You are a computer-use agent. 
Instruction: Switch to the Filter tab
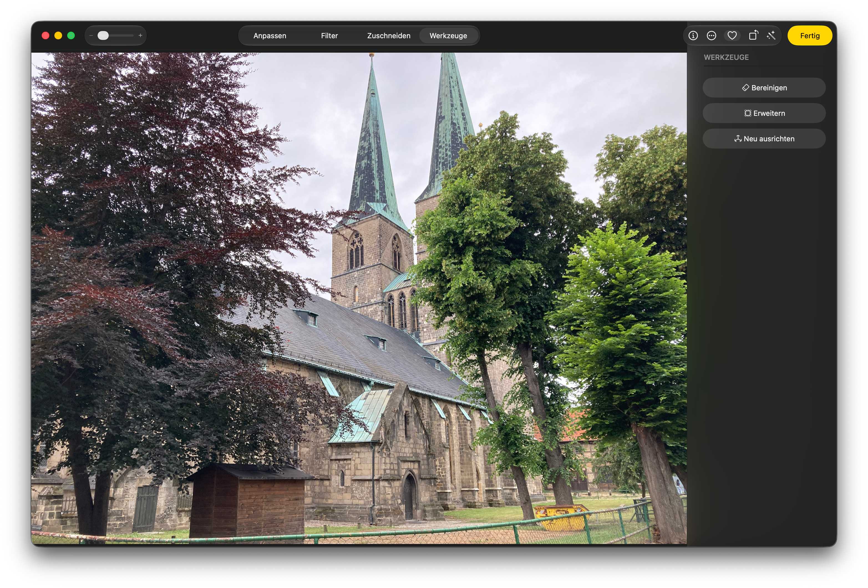coord(329,35)
